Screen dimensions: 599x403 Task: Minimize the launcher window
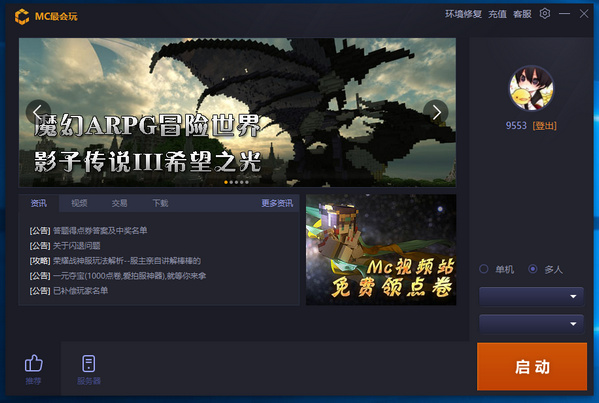[x=564, y=14]
